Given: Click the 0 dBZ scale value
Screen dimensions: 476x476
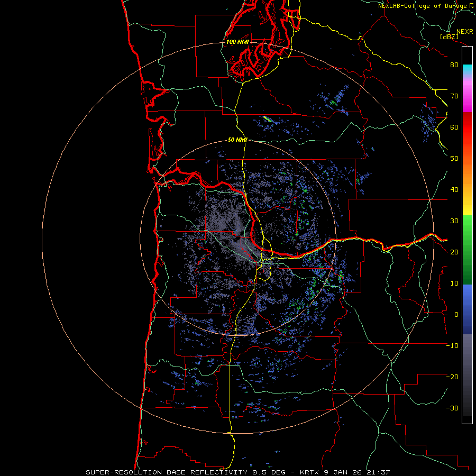Looking at the screenshot, I should pos(456,315).
